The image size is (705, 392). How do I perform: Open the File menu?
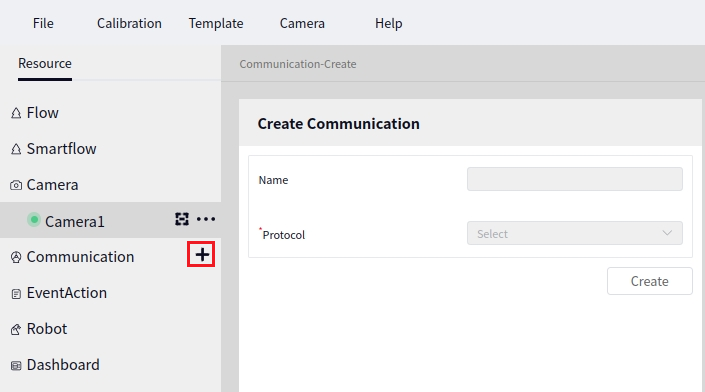click(x=43, y=23)
